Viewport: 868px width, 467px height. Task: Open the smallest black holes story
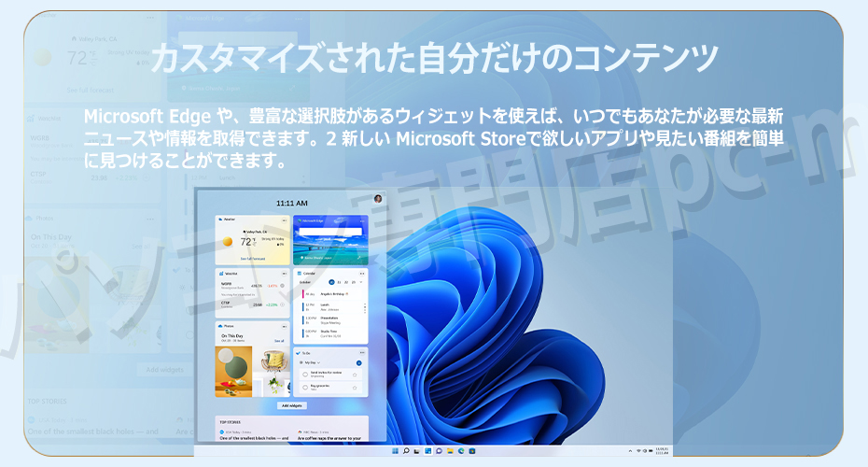(254, 438)
